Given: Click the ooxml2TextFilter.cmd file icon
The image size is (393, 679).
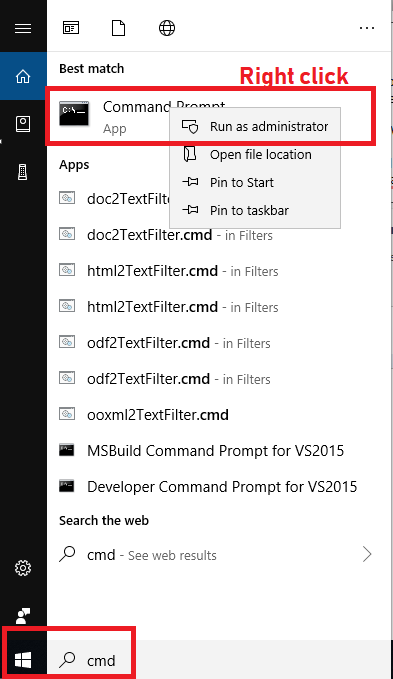Looking at the screenshot, I should coord(67,414).
